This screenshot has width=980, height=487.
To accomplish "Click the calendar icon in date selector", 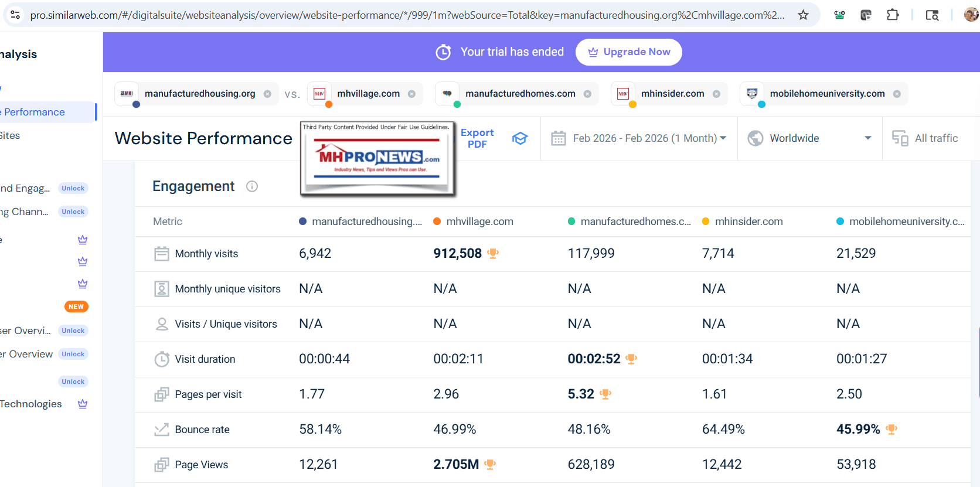I will (x=558, y=138).
